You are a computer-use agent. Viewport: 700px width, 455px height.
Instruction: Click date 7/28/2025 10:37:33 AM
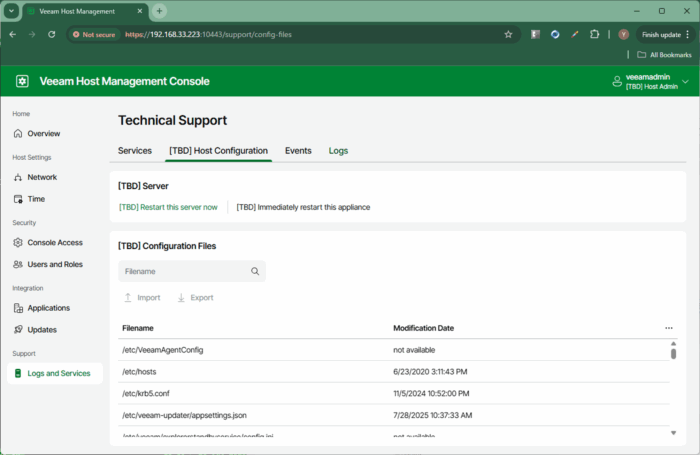click(x=433, y=415)
